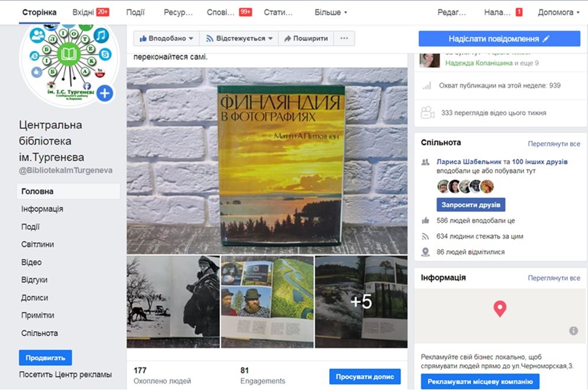Viewport: 588px width, 390px height.
Task: Click the reach bar-chart icon
Action: point(427,86)
